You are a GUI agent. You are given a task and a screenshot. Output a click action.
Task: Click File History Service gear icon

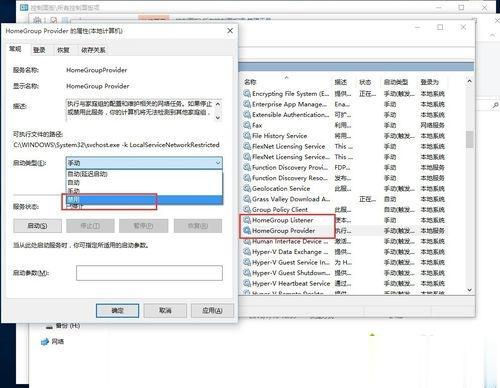(x=247, y=136)
